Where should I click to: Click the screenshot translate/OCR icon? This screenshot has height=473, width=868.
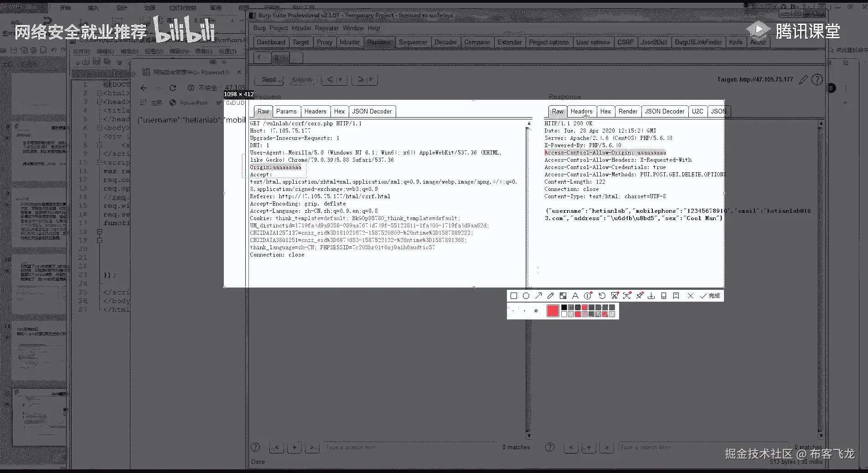tap(627, 296)
